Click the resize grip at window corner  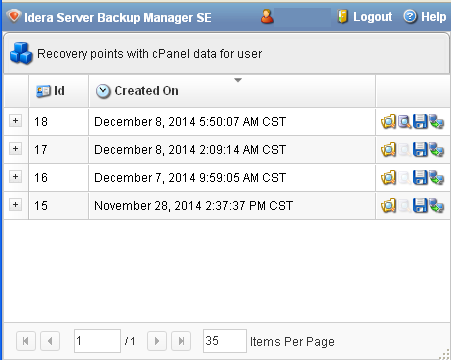point(444,354)
